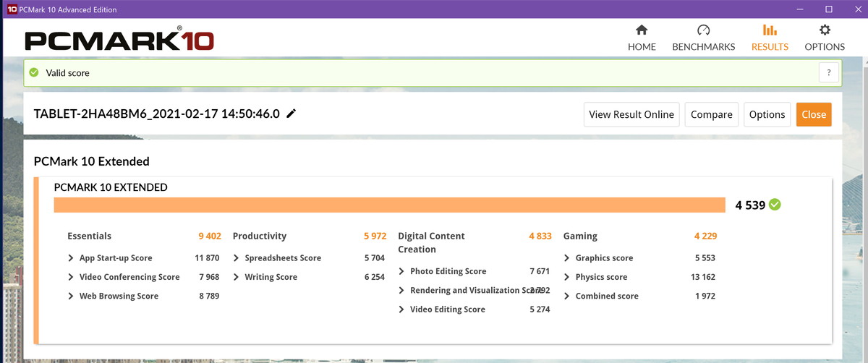
Task: Open the Benchmarks gauge icon
Action: (x=704, y=30)
